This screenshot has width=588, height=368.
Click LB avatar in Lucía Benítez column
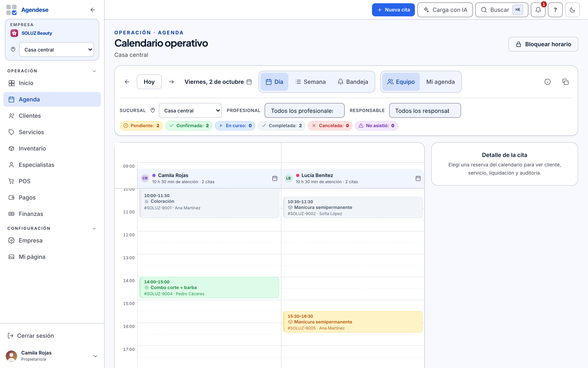288,178
